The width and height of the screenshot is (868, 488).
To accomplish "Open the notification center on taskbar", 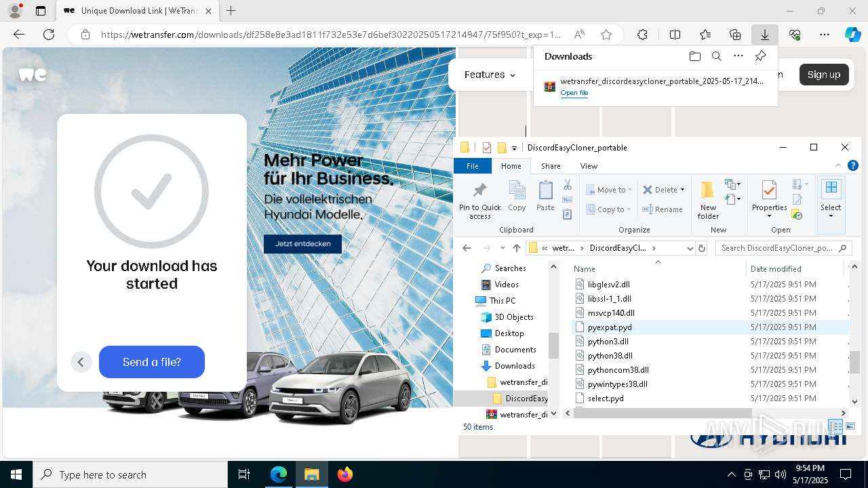I will (846, 474).
